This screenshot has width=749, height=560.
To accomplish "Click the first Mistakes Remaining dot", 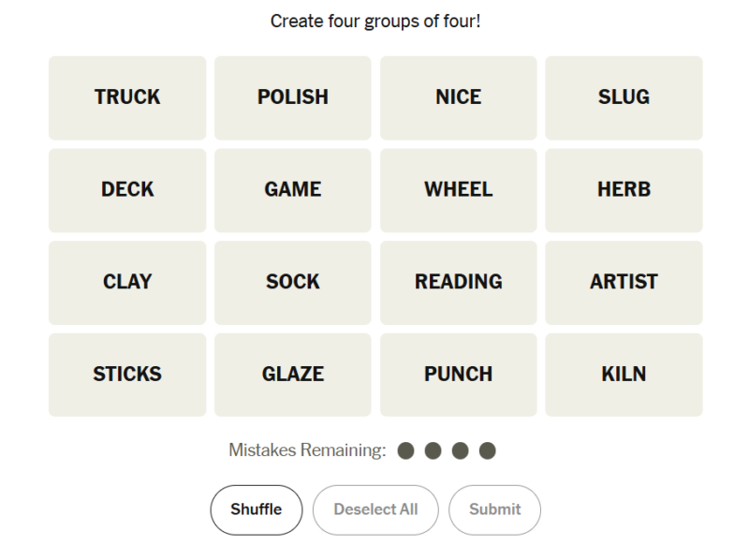I will point(405,451).
